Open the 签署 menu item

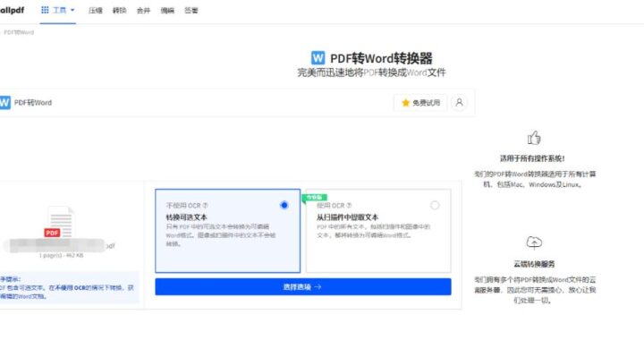coord(191,11)
